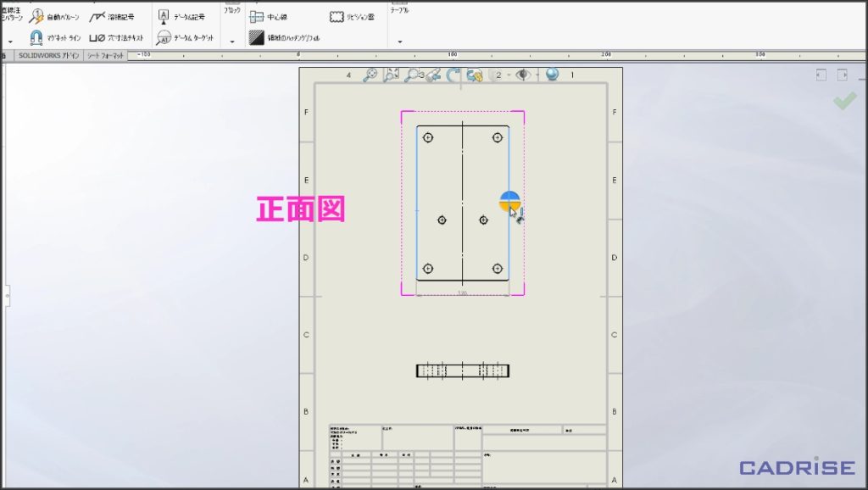Click the Auto Balloon (自動バルーン) tool
The image size is (868, 490).
tap(55, 17)
